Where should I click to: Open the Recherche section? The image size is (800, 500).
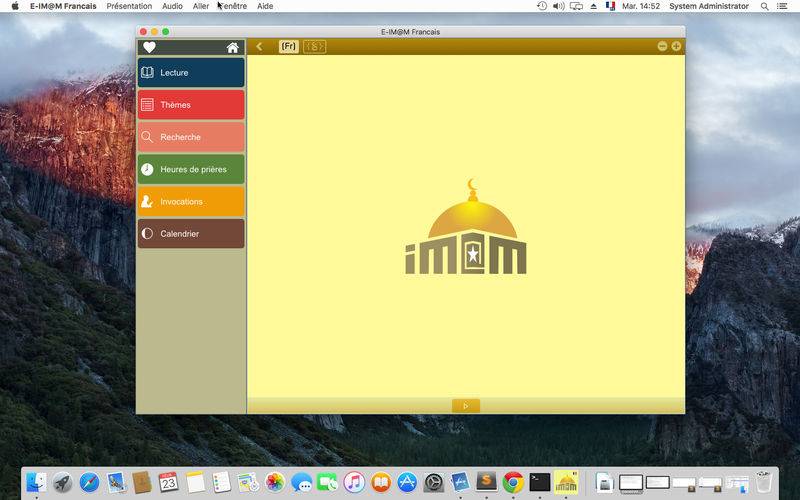191,137
